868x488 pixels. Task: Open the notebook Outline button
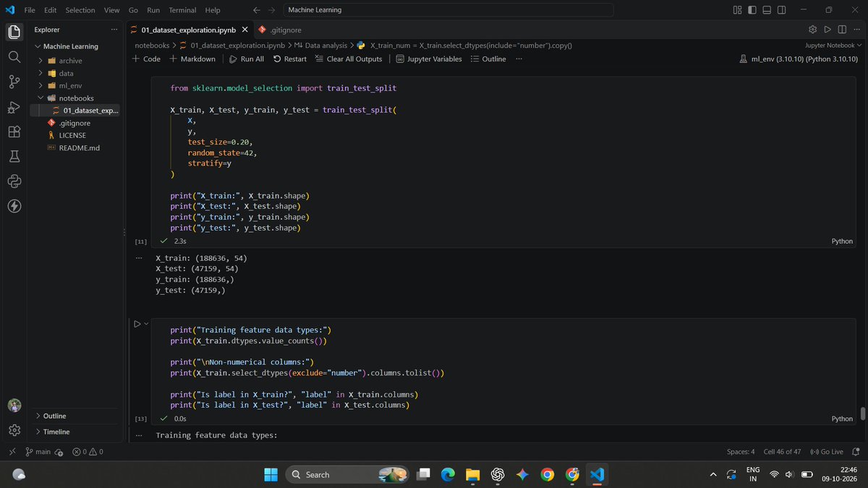[x=488, y=59]
